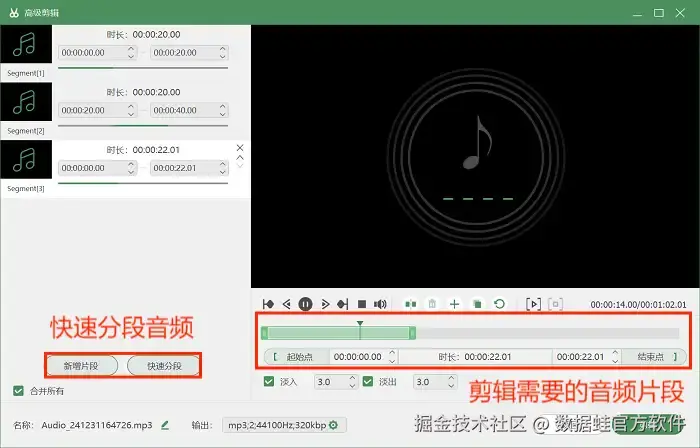
Task: Click the play-segment bracket icon
Action: point(533,304)
